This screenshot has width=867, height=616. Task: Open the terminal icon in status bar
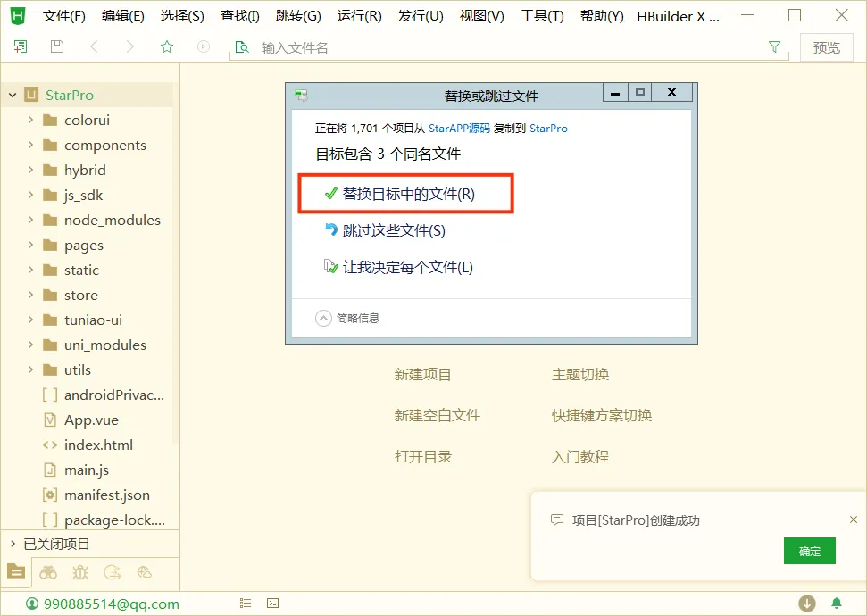click(x=273, y=604)
